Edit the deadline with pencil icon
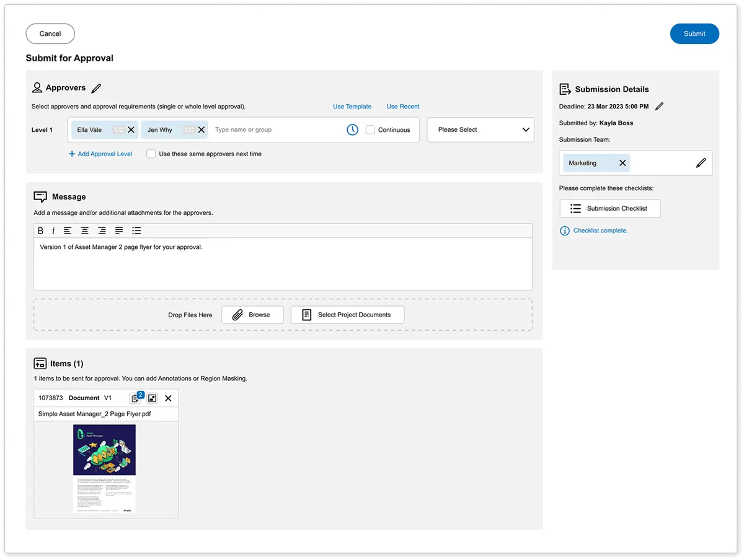 coord(659,107)
